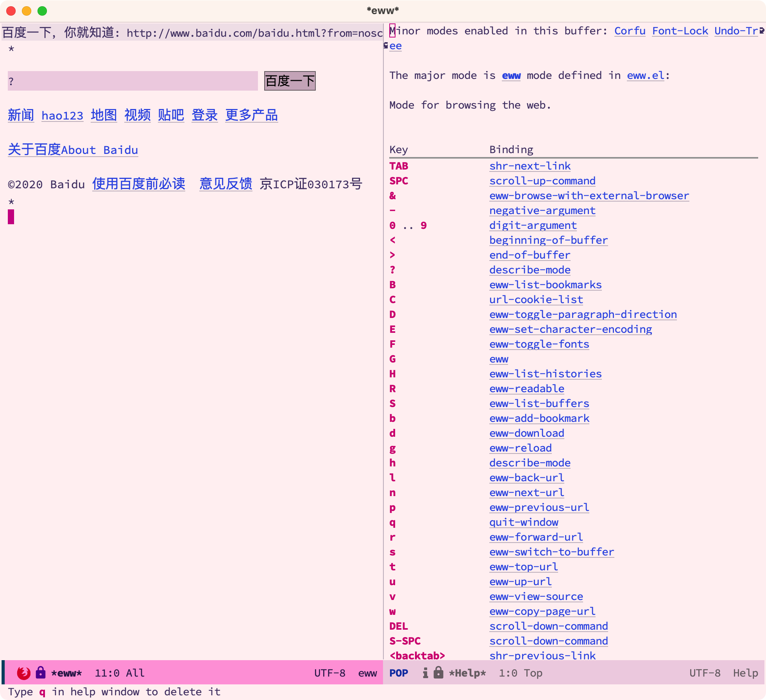This screenshot has width=766, height=700.
Task: Click the info icon in the Help mode line
Action: 426,673
